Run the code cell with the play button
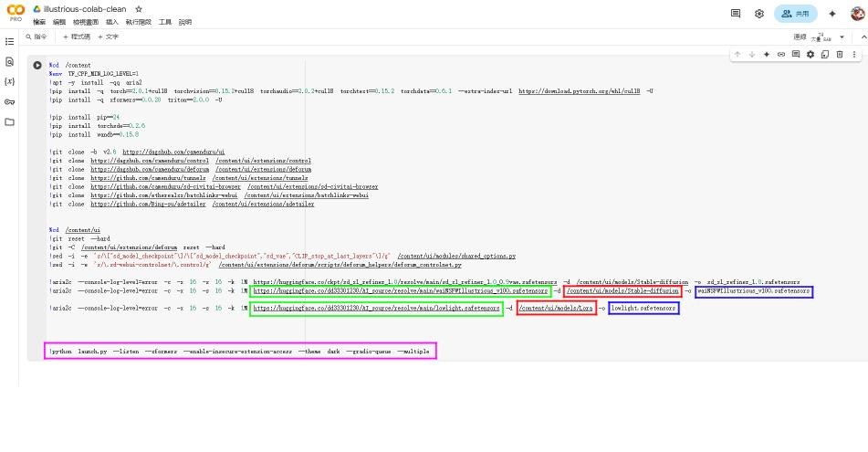 pyautogui.click(x=37, y=65)
